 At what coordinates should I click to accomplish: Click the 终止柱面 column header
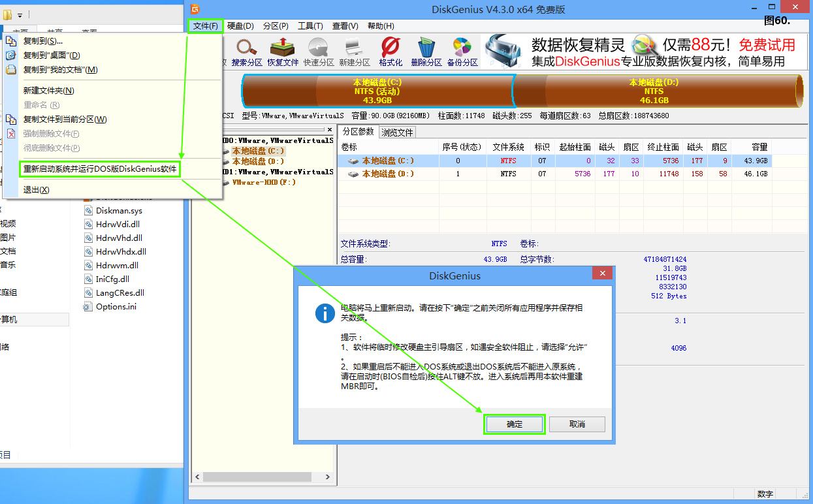(x=663, y=147)
